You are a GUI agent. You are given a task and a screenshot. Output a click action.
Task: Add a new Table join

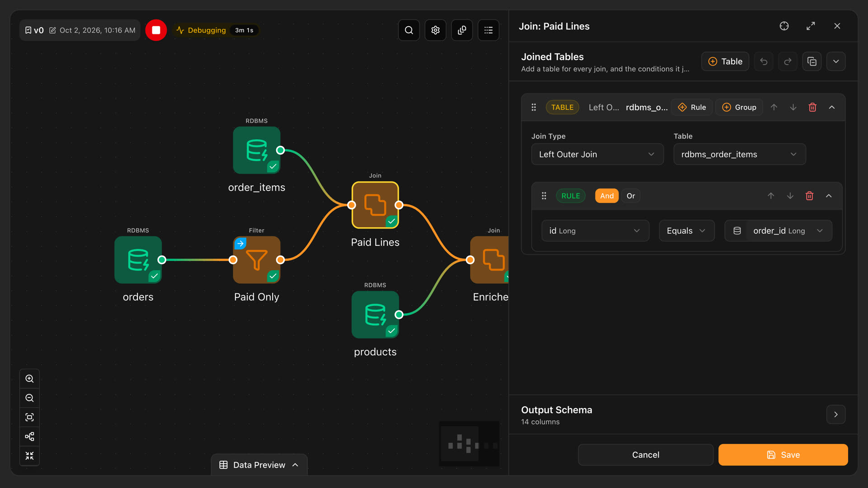click(x=725, y=61)
